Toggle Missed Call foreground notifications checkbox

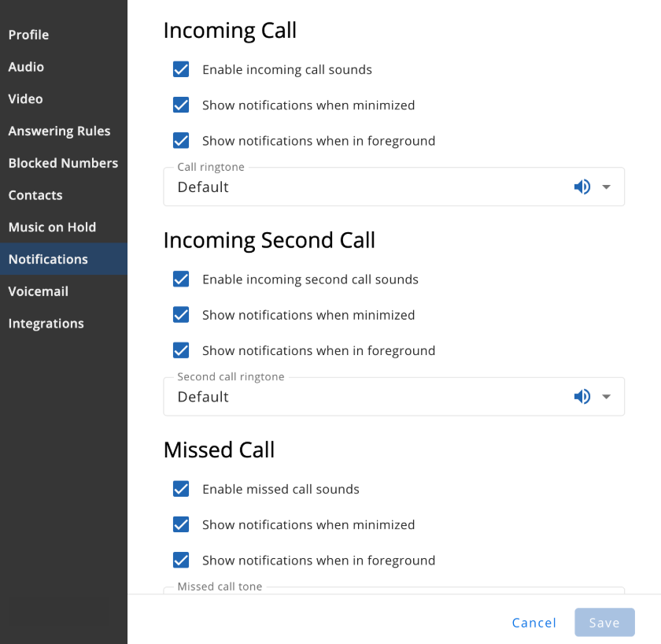[x=181, y=560]
